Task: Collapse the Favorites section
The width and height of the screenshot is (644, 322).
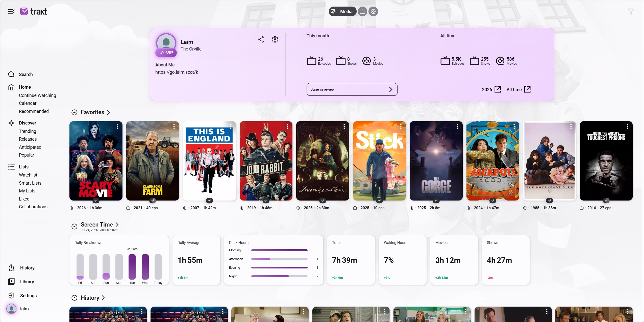Action: pos(74,112)
